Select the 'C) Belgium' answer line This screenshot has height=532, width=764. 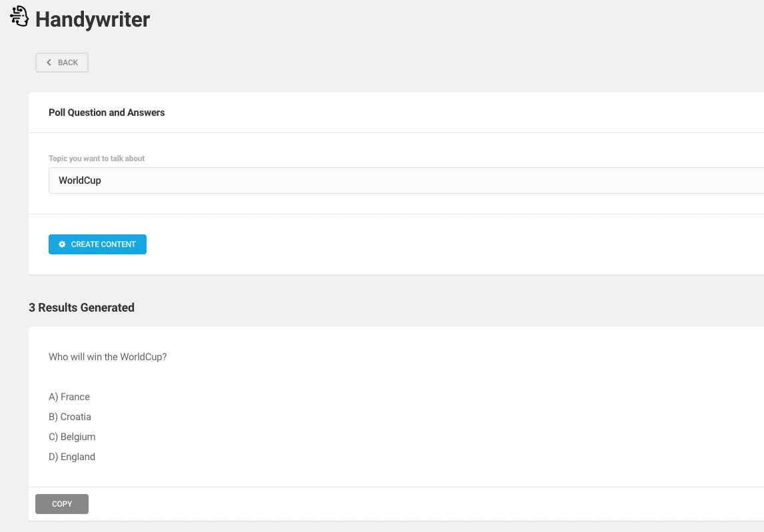click(x=72, y=437)
